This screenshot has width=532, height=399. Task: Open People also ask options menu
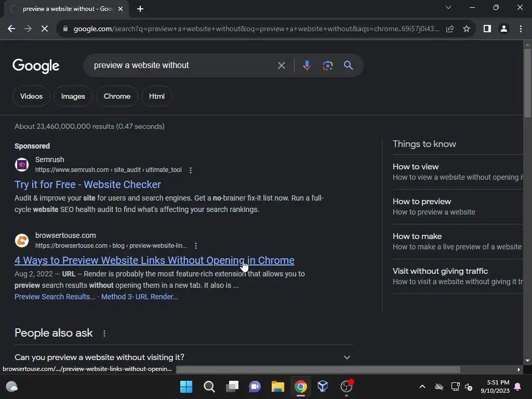click(x=104, y=334)
